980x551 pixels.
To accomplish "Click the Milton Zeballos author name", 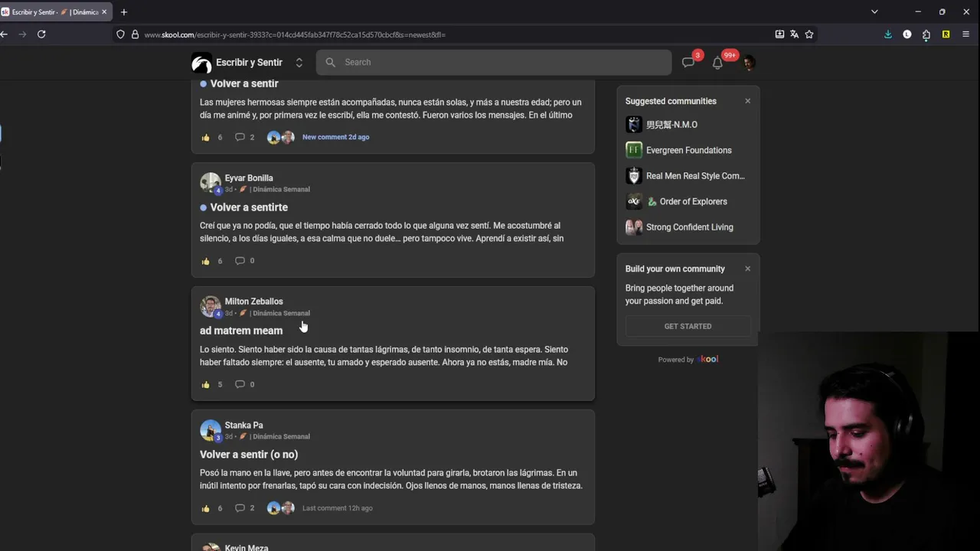I will point(253,302).
